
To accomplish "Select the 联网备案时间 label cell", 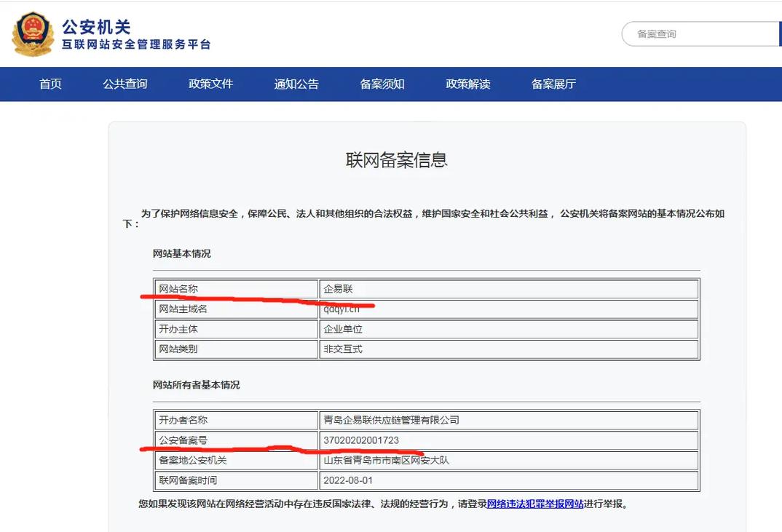I will point(237,480).
